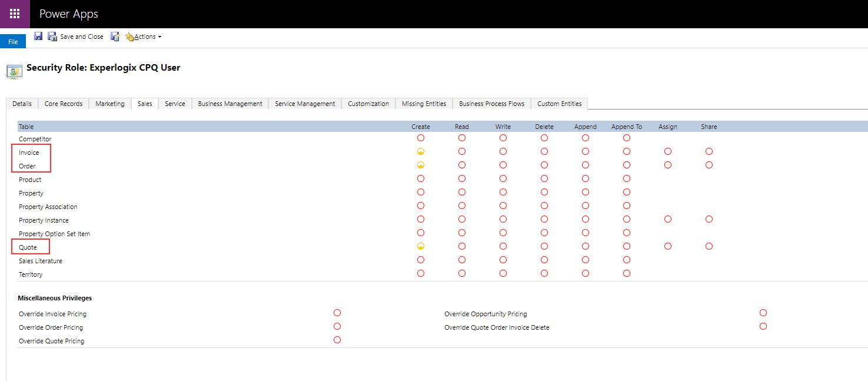Image resolution: width=868 pixels, height=381 pixels.
Task: Click the Invoice table row label
Action: pos(29,153)
